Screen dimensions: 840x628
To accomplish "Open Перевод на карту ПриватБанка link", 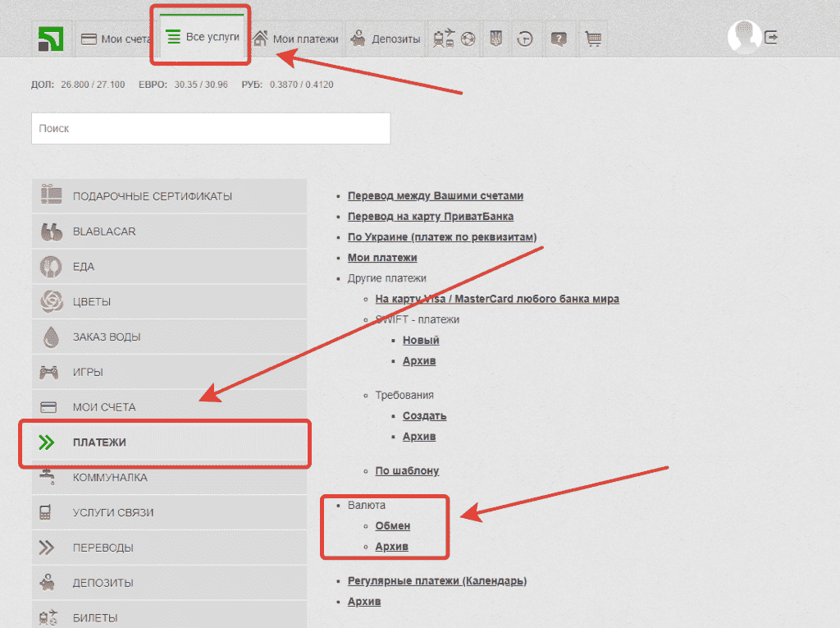I will (431, 217).
